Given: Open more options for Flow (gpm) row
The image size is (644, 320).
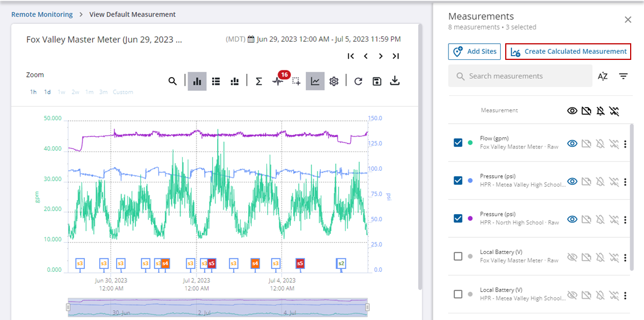Looking at the screenshot, I should (x=625, y=144).
